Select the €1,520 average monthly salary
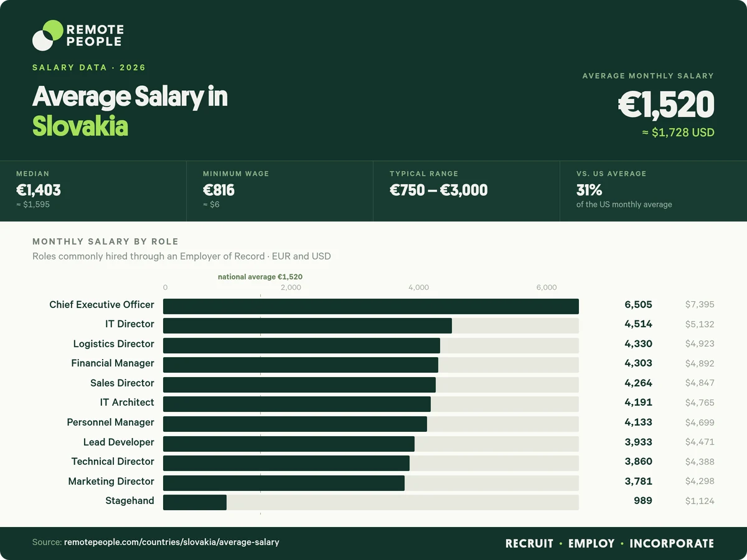Image resolution: width=747 pixels, height=560 pixels. tap(666, 105)
